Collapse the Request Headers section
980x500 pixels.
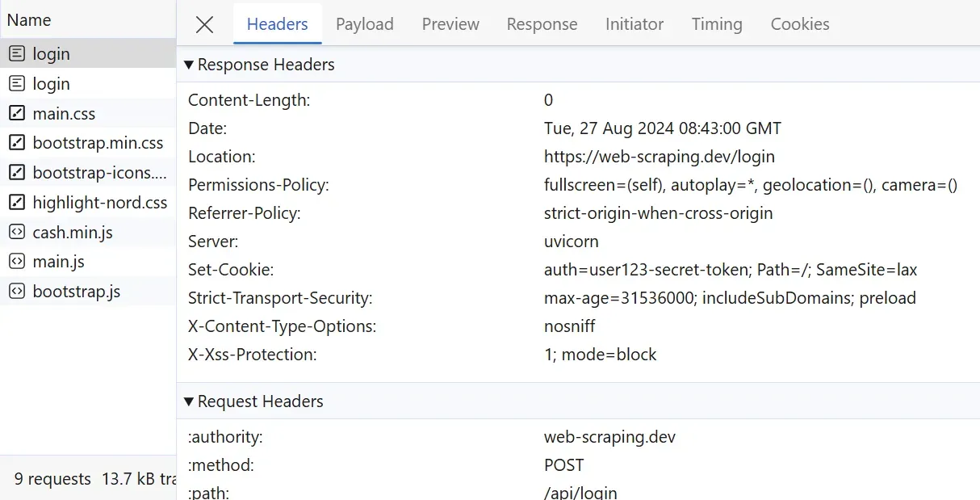189,401
